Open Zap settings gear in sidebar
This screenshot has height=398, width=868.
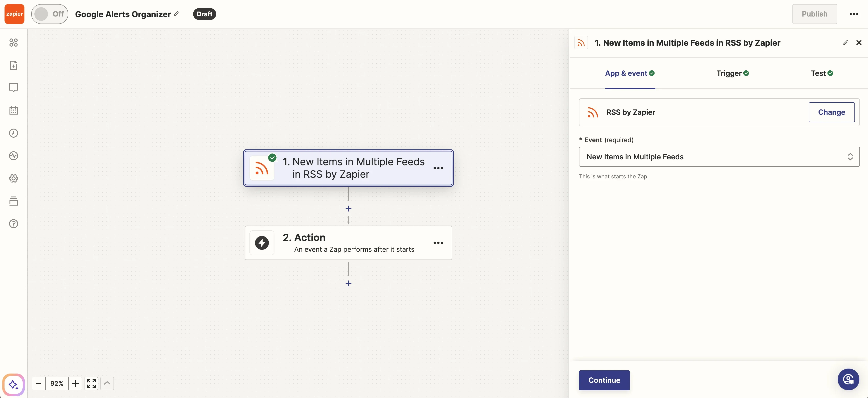point(14,178)
